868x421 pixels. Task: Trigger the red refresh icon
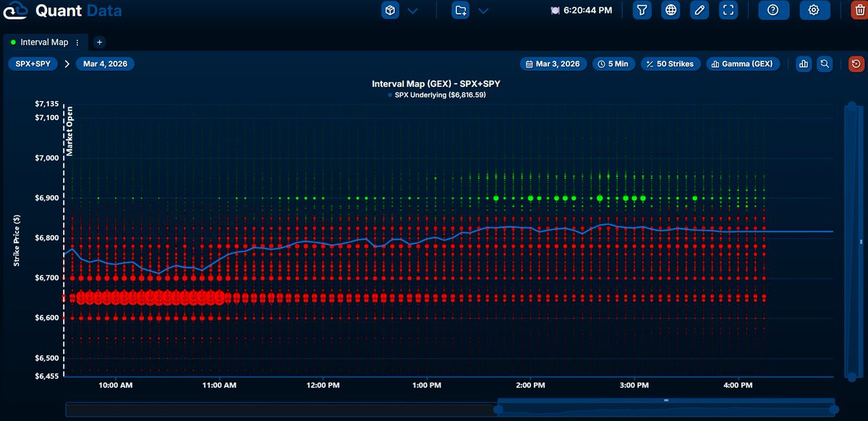pyautogui.click(x=856, y=64)
